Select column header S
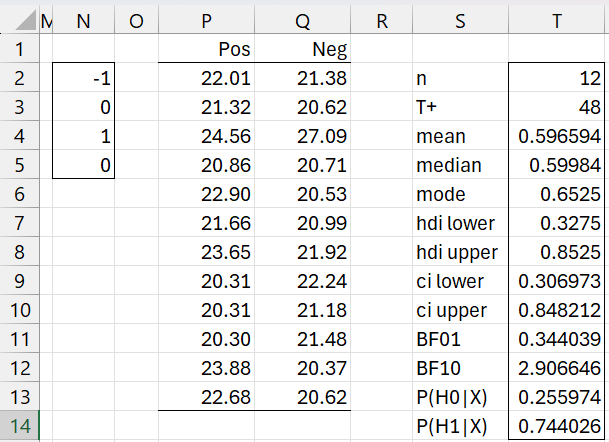 tap(458, 19)
